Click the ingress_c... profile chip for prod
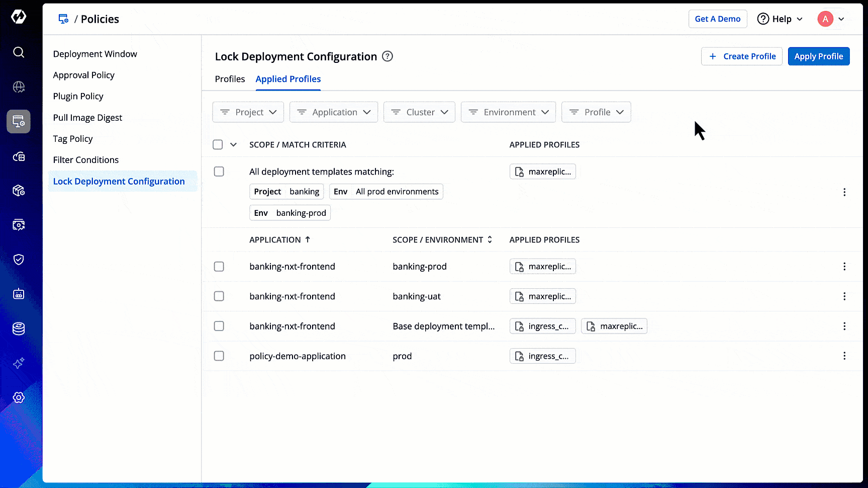This screenshot has width=868, height=488. (542, 356)
